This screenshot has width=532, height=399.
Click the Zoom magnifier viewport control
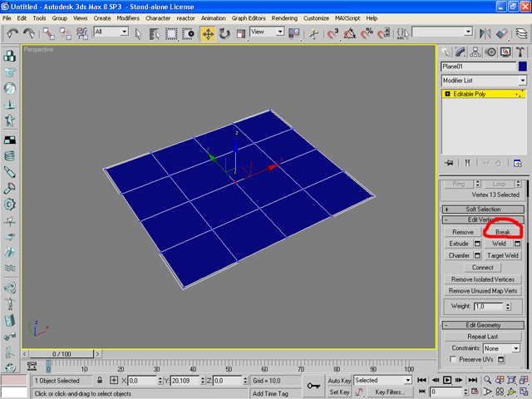coord(488,380)
